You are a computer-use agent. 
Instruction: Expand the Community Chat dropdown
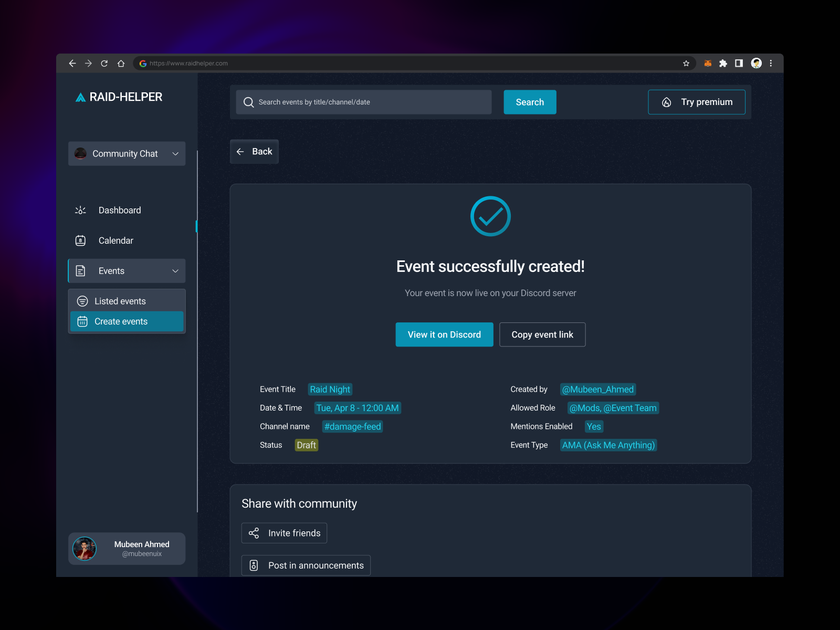click(x=175, y=153)
